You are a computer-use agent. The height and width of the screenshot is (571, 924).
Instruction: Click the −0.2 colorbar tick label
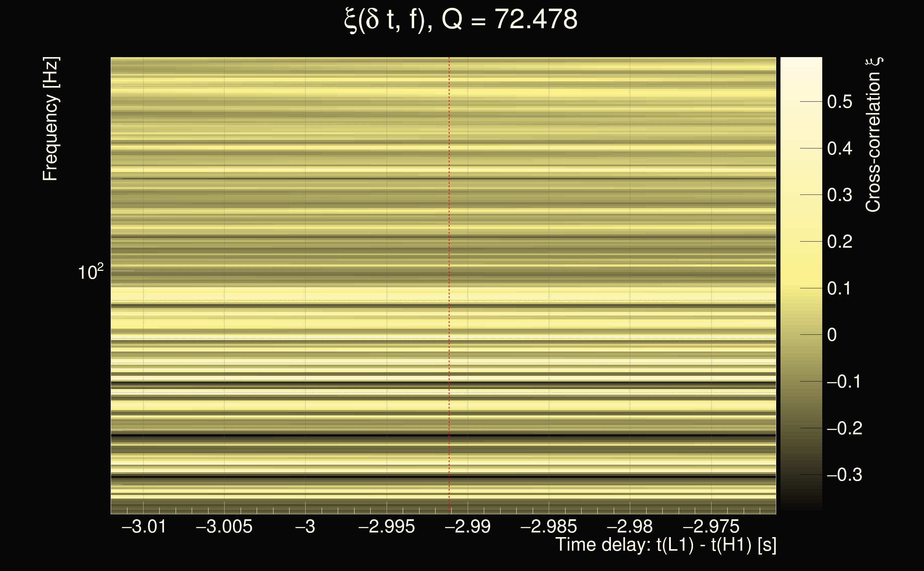(x=844, y=428)
